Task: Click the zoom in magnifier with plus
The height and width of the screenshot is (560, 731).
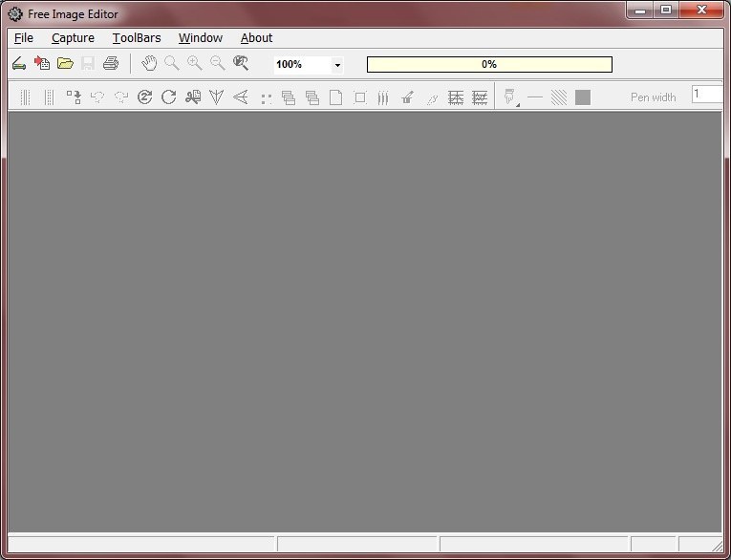Action: 195,63
